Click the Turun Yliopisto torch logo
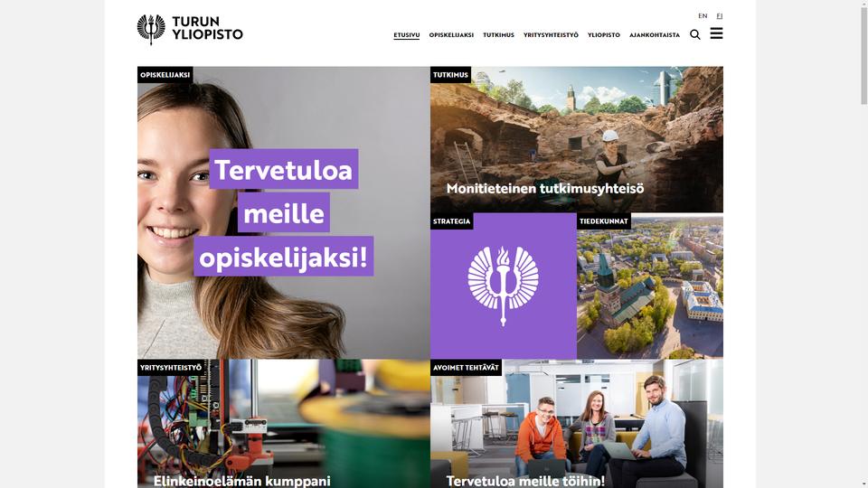The width and height of the screenshot is (868, 488). [151, 29]
